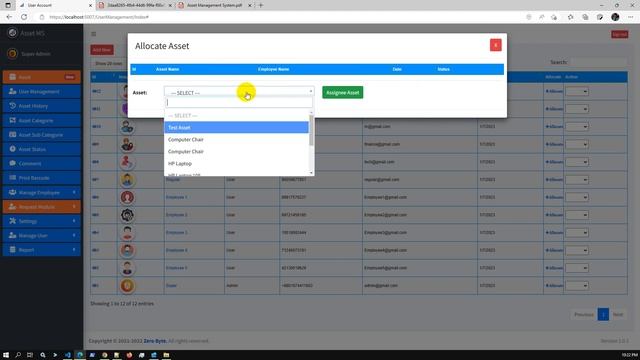Open the Employee 2 name link
The width and height of the screenshot is (640, 360).
[176, 215]
